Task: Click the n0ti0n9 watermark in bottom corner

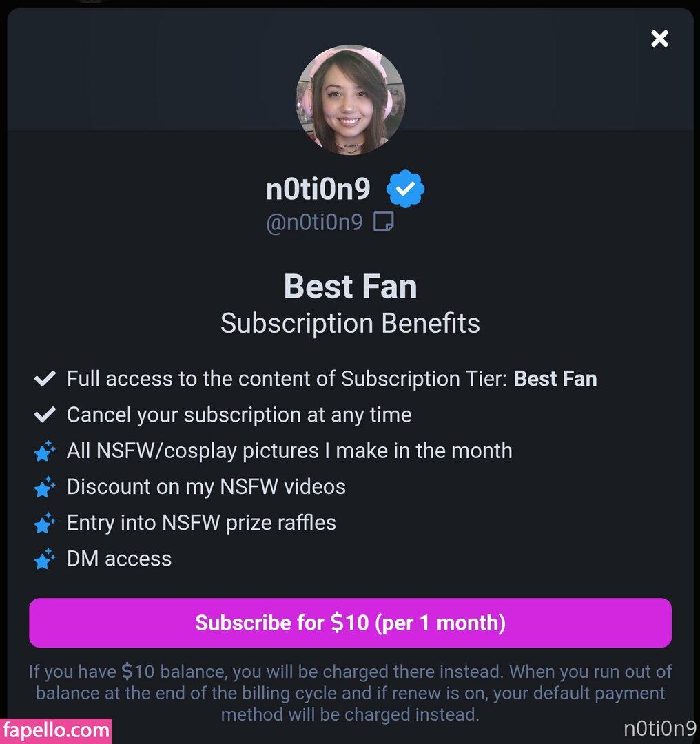Action: tap(659, 729)
